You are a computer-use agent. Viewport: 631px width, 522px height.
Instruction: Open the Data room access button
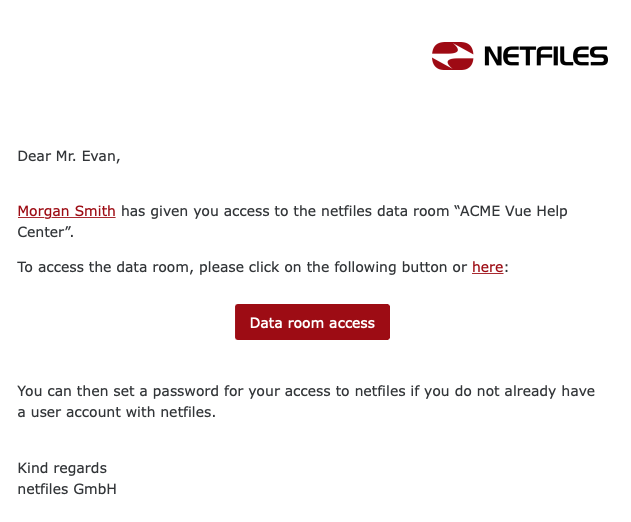point(312,322)
